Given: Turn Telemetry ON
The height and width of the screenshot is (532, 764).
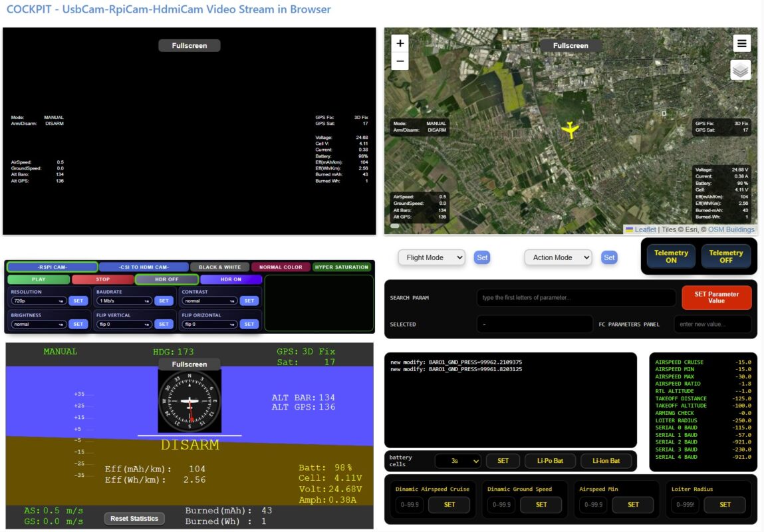Looking at the screenshot, I should pyautogui.click(x=671, y=257).
